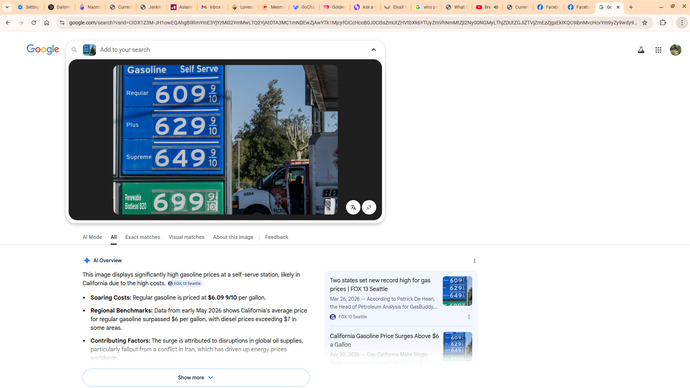
Task: Click the Mar 26, 2026 snippet text
Action: click(384, 303)
